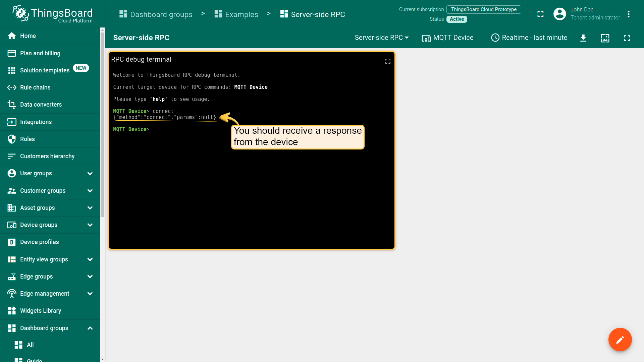Open the user menu three-dots icon
Viewport: 644px width, 362px height.
point(629,14)
